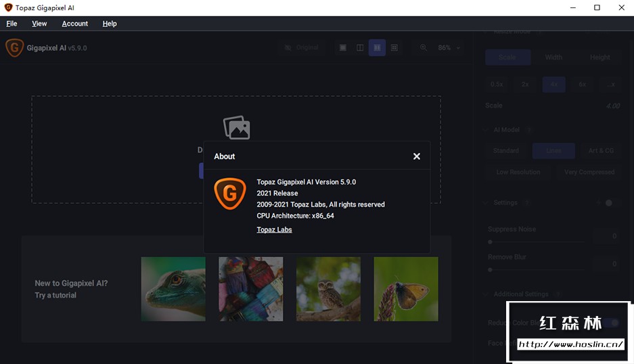Screen dimensions: 634x364
Task: Collapse the Settings section
Action: pos(485,202)
